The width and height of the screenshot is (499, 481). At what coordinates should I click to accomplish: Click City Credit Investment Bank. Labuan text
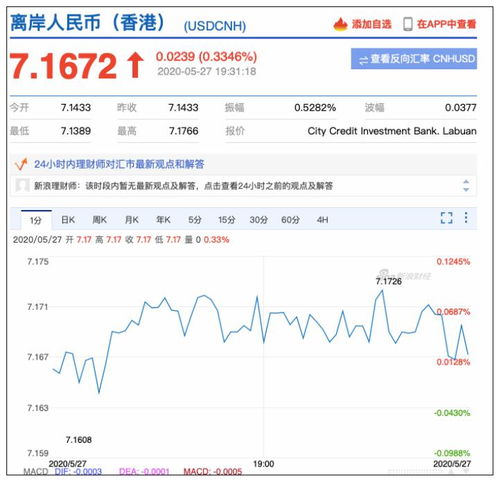pos(392,131)
